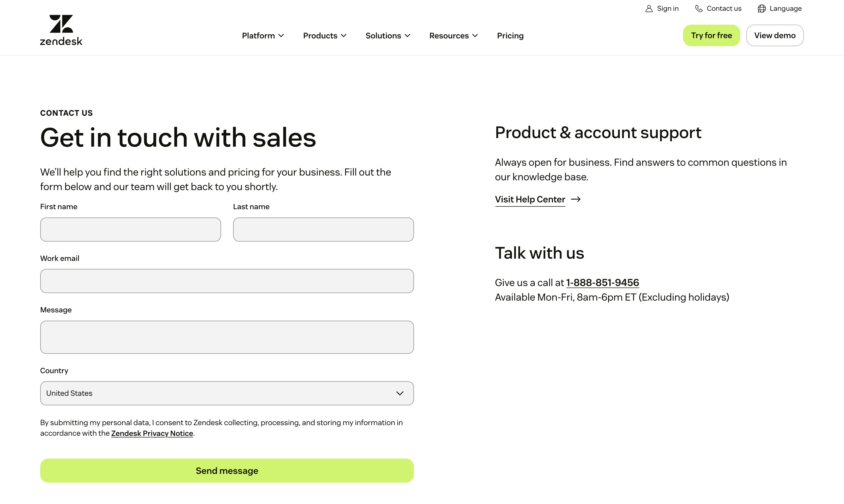
Task: Click the Zendesk logo
Action: (x=61, y=30)
